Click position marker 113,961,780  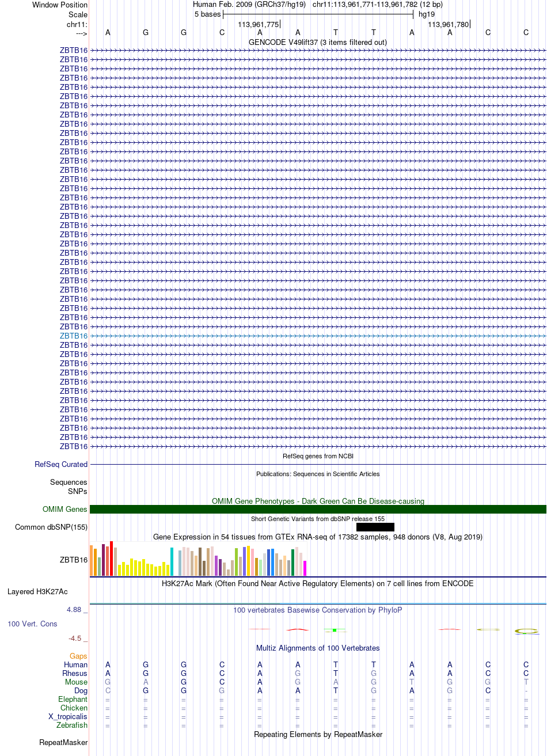pyautogui.click(x=449, y=24)
